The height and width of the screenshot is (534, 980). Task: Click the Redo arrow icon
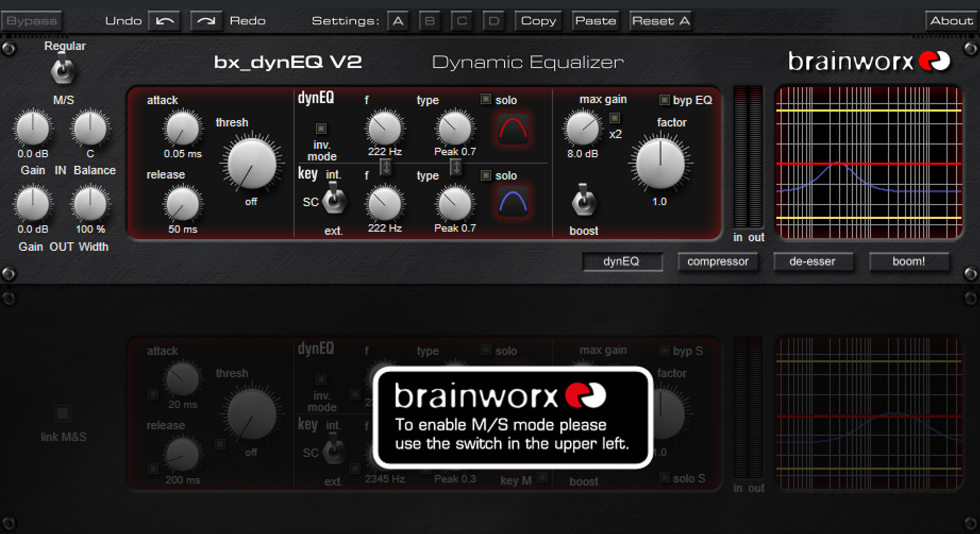coord(206,21)
